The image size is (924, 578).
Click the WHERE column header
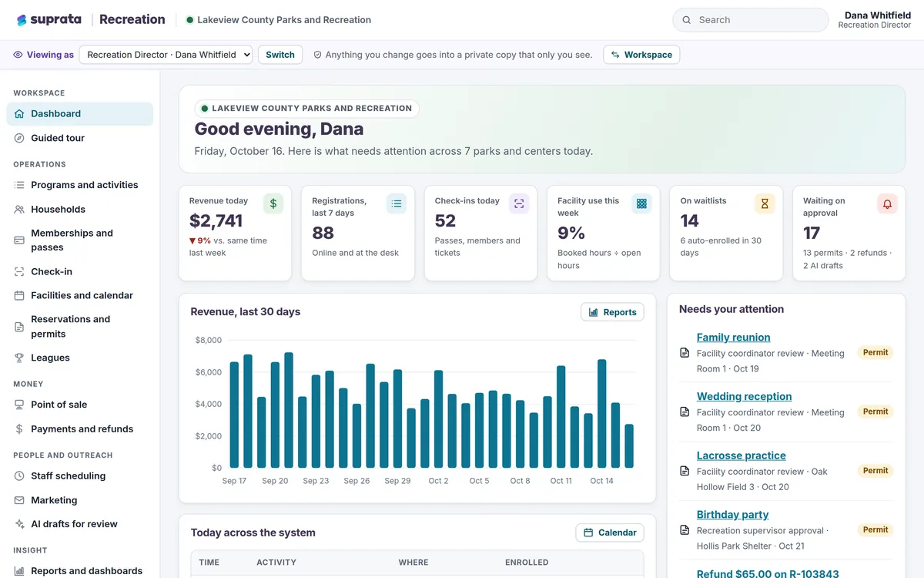[x=413, y=563]
